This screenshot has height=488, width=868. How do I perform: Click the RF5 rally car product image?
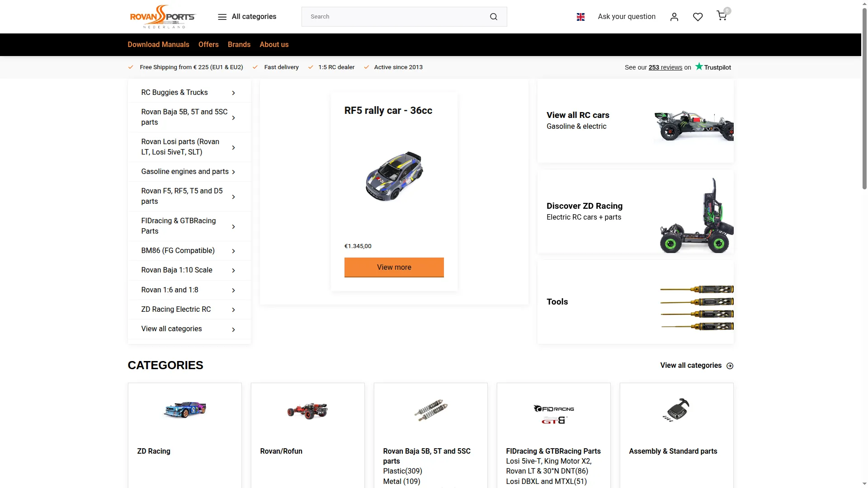pos(394,176)
